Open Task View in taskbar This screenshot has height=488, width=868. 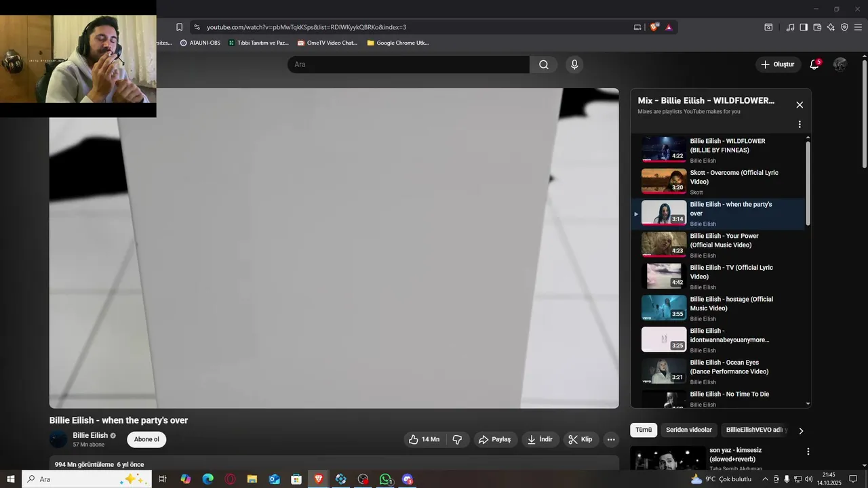pyautogui.click(x=163, y=479)
